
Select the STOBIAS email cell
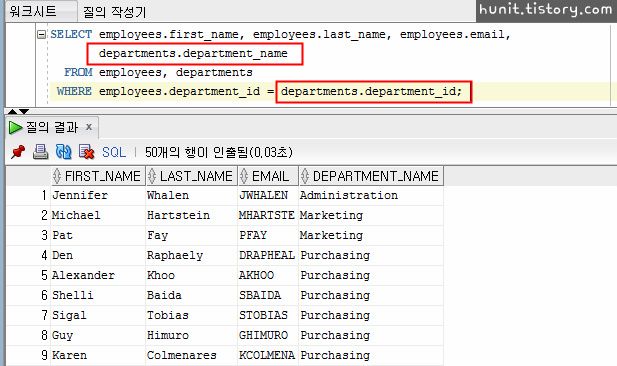pos(268,316)
